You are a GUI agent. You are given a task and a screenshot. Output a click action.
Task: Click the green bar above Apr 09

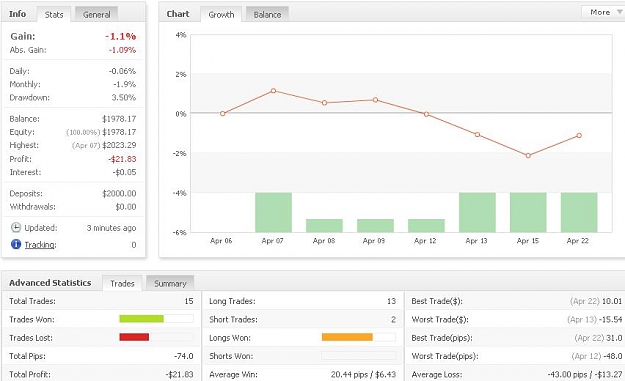tap(375, 226)
